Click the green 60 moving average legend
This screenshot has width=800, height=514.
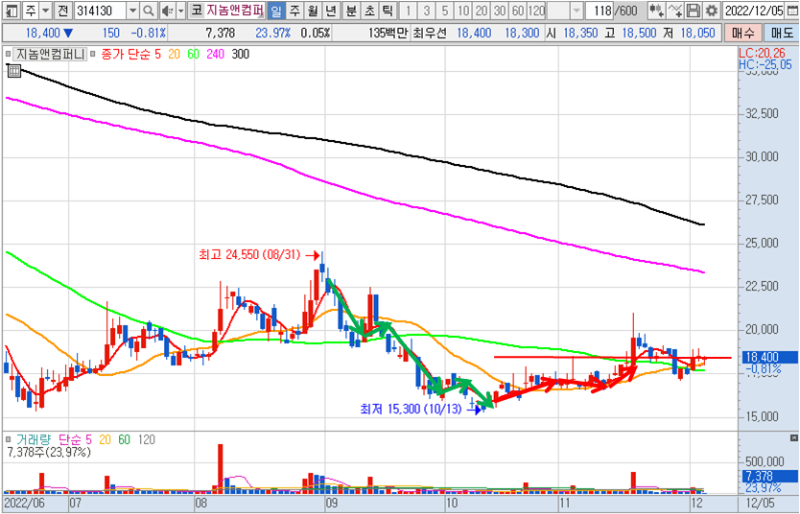point(193,54)
